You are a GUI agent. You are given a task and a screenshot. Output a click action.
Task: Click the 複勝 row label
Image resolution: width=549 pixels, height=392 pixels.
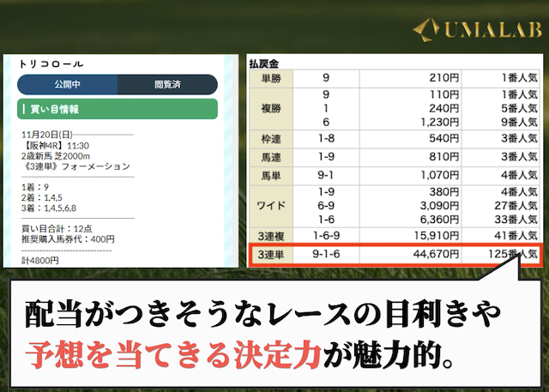[271, 109]
